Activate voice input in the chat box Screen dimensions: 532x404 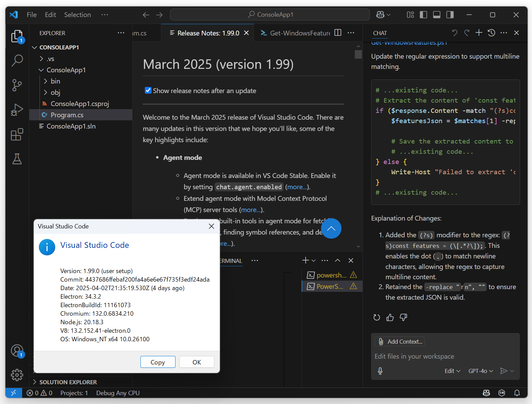pos(380,371)
